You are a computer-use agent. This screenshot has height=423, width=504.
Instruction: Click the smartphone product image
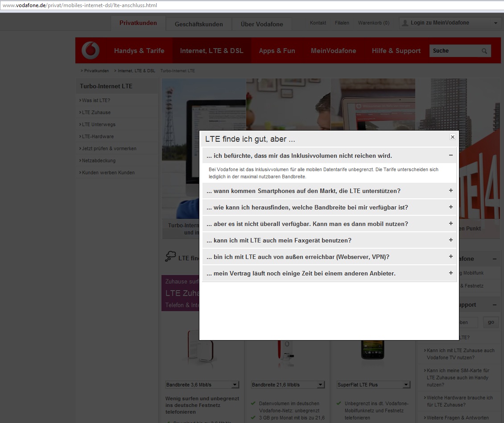[x=372, y=351]
